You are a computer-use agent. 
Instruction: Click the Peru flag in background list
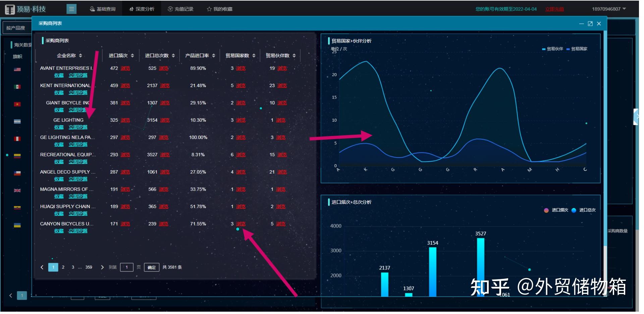(17, 139)
